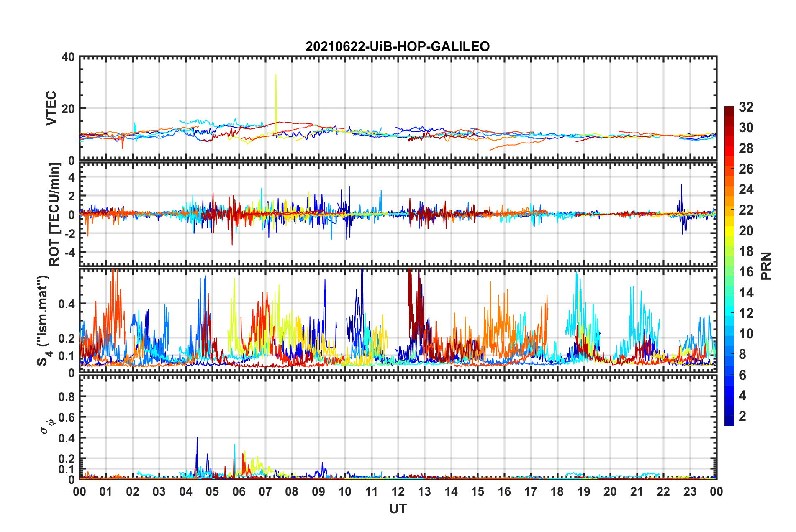
Task: Click the VTEC y-axis label
Action: 51,108
